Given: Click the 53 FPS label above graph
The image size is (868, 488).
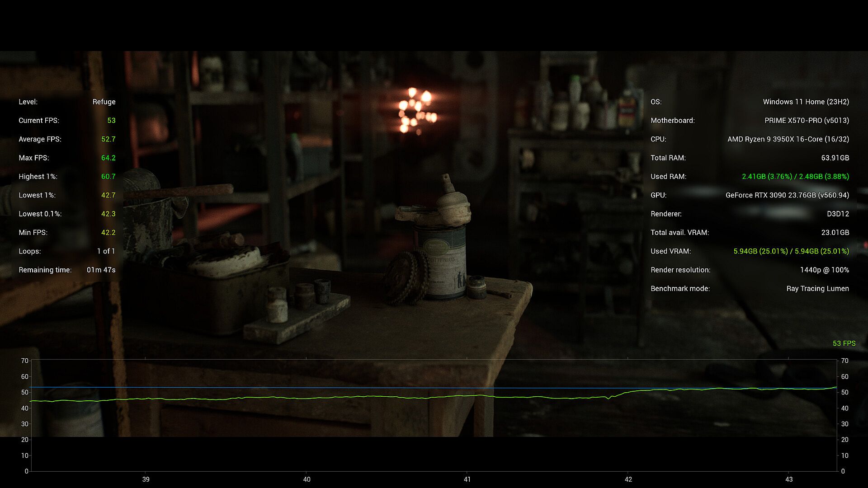Looking at the screenshot, I should click(844, 343).
